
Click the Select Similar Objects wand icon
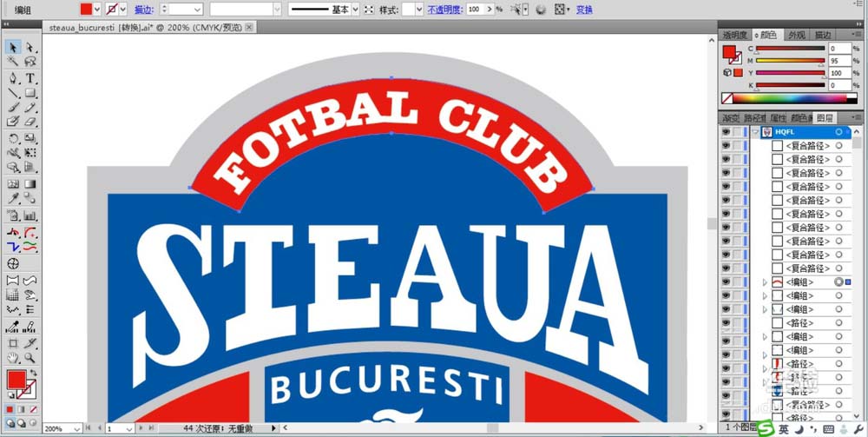[x=516, y=10]
